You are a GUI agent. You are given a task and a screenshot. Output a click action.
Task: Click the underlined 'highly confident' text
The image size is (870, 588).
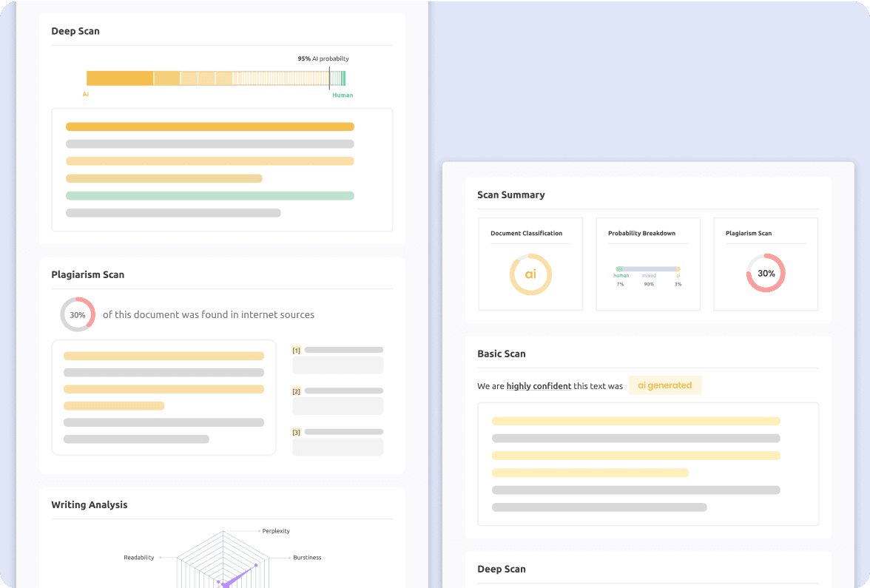(x=539, y=386)
